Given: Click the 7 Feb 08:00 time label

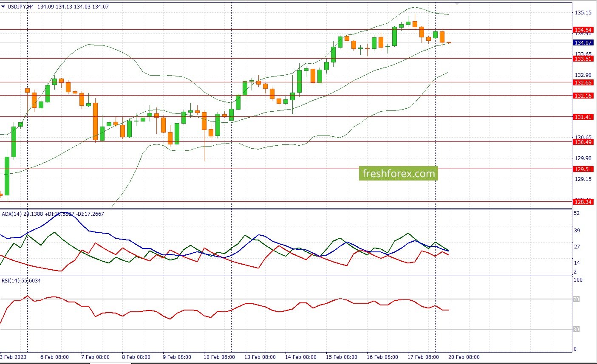Looking at the screenshot, I should click(95, 357).
